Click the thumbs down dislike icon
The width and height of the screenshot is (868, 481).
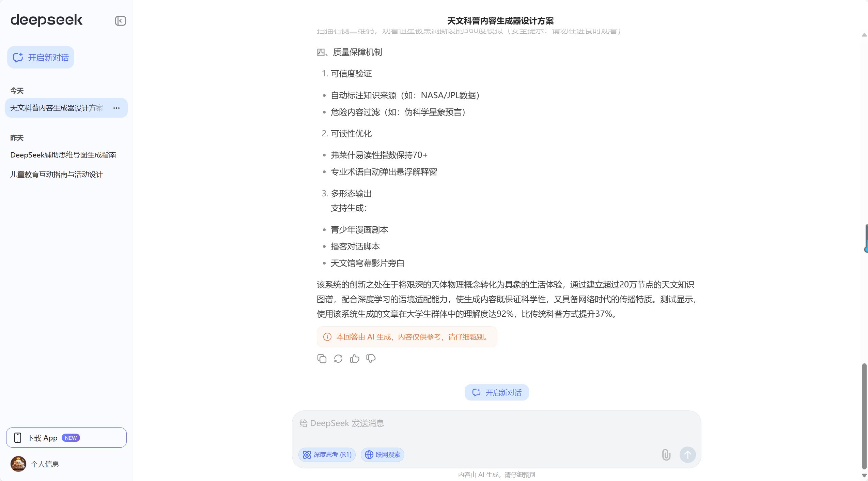[371, 359]
